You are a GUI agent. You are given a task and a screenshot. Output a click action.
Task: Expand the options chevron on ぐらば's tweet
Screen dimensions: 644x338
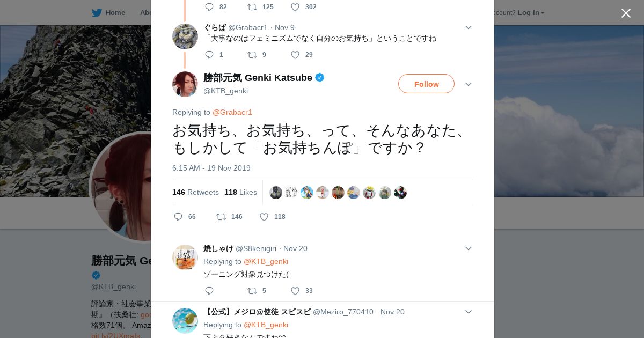pyautogui.click(x=469, y=27)
